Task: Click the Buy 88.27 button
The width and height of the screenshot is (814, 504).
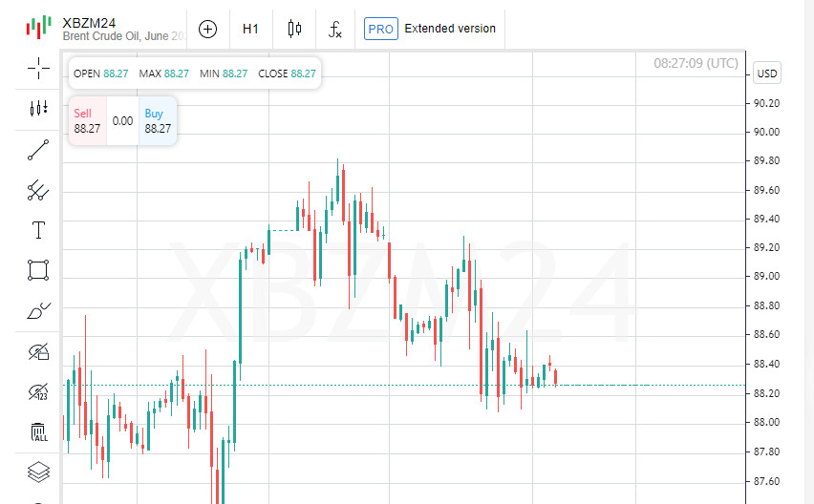Action: (x=158, y=121)
